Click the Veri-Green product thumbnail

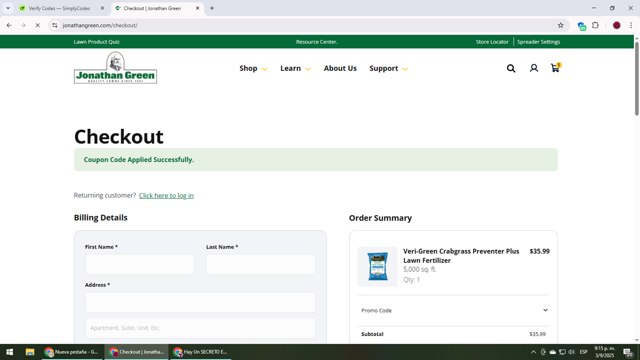[x=378, y=266]
